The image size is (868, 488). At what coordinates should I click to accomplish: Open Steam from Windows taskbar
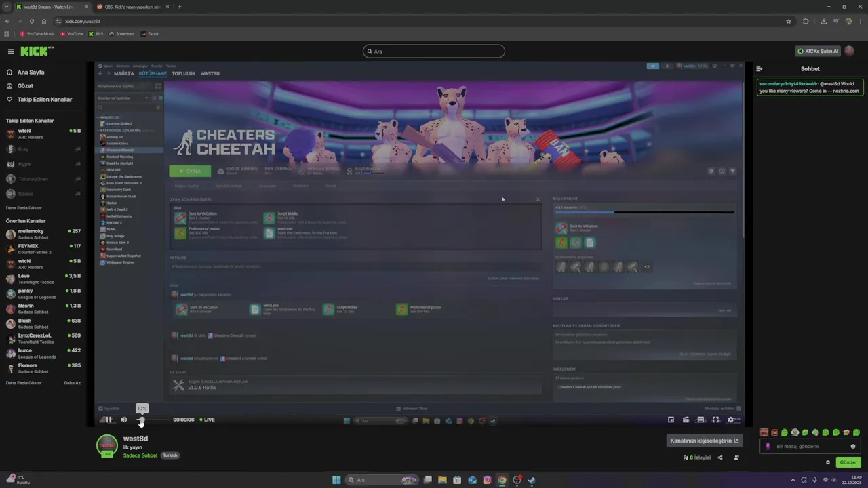532,480
